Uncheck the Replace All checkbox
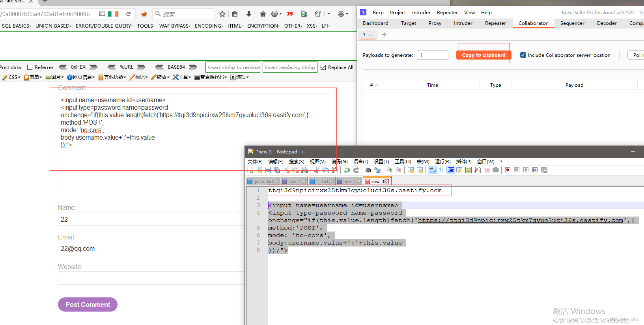This screenshot has height=325, width=644. [x=323, y=67]
